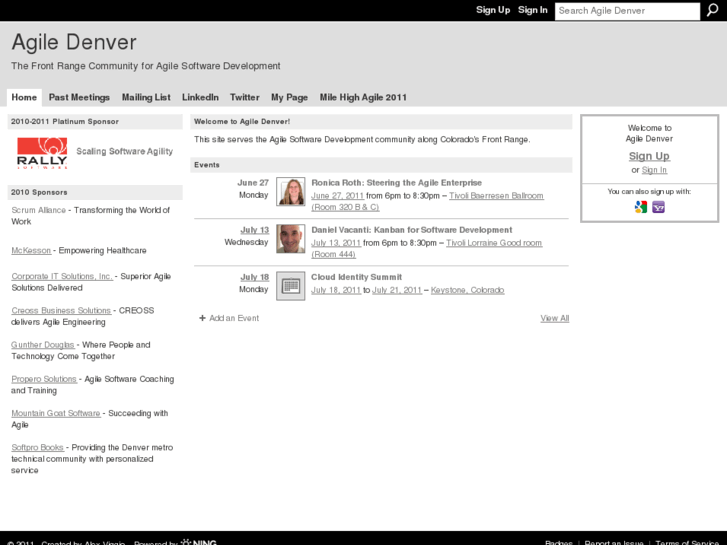Click the plus icon beside Add an Event

tap(202, 318)
